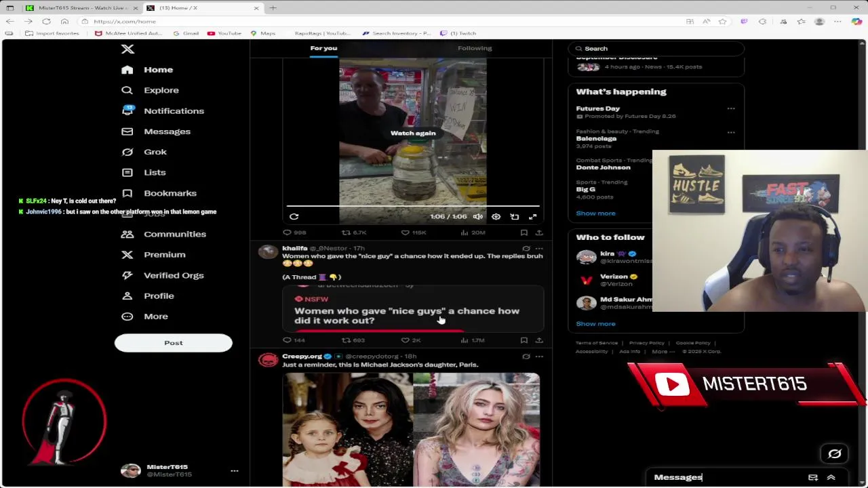Repost the lemon video post with 6.7K reposts
The image size is (868, 488).
pyautogui.click(x=353, y=232)
